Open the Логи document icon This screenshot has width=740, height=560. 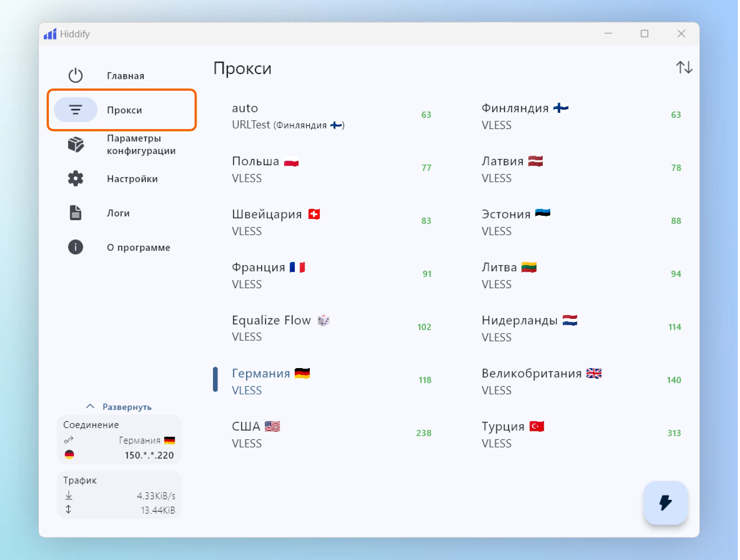75,213
